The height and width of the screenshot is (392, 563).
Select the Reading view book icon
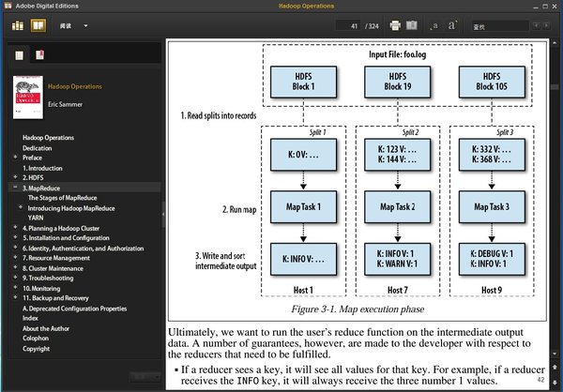(x=37, y=24)
